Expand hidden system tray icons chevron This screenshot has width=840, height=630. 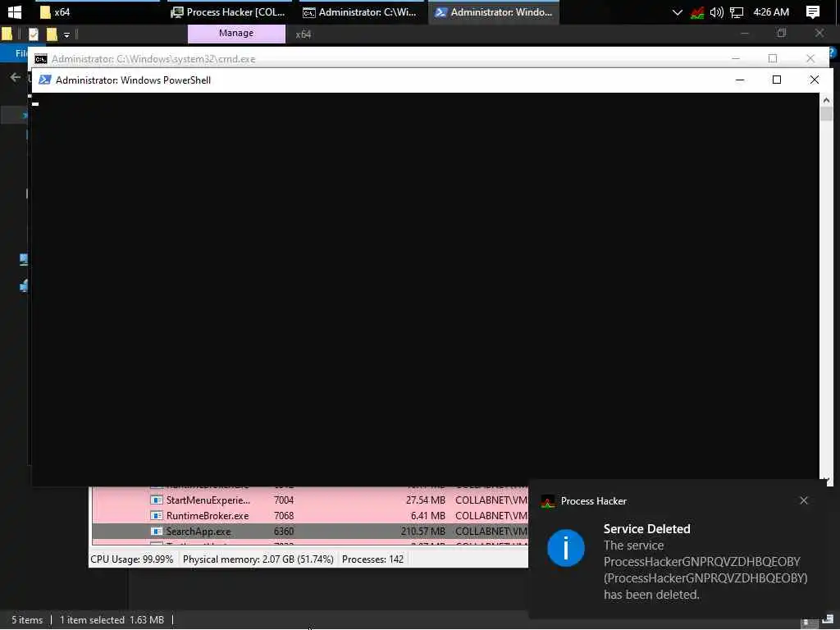677,12
